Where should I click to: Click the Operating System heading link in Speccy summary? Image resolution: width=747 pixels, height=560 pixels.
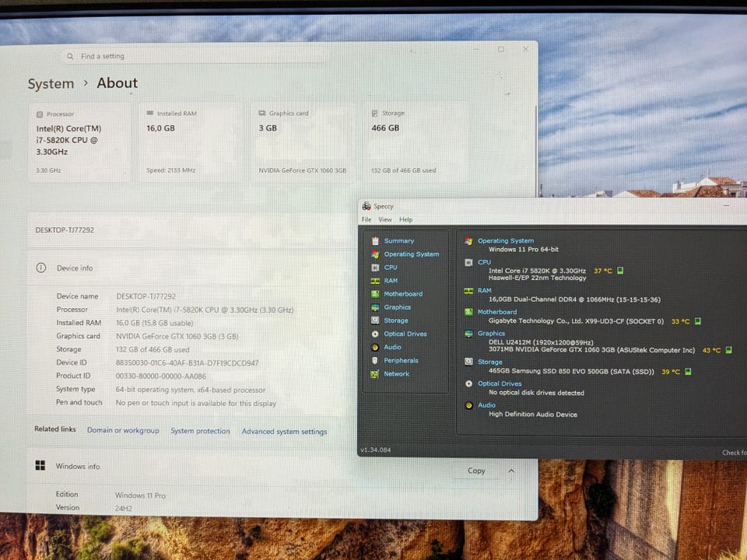tap(506, 241)
